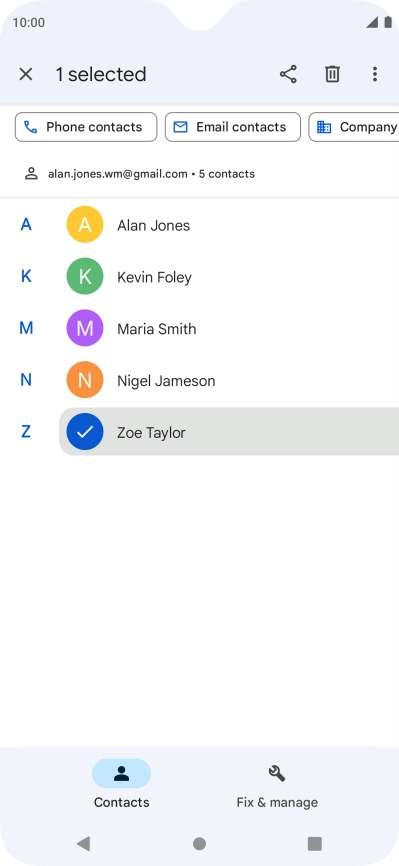Tap Nigel Jameson's orange avatar
Image resolution: width=399 pixels, height=866 pixels.
tap(85, 380)
